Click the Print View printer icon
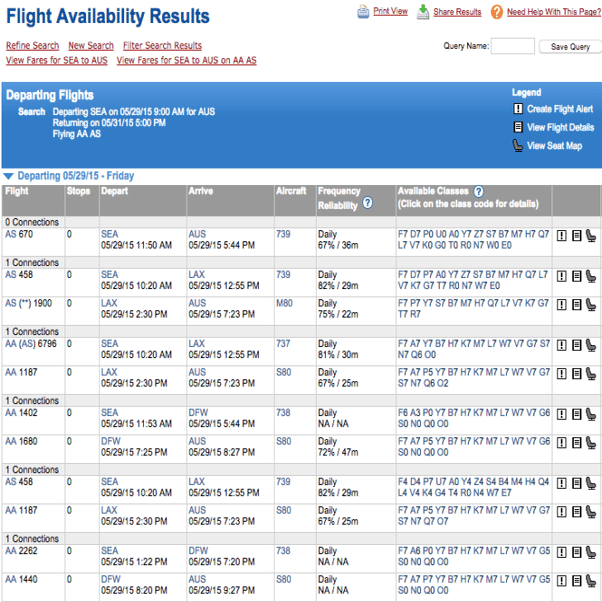Image resolution: width=602 pixels, height=602 pixels. click(363, 12)
